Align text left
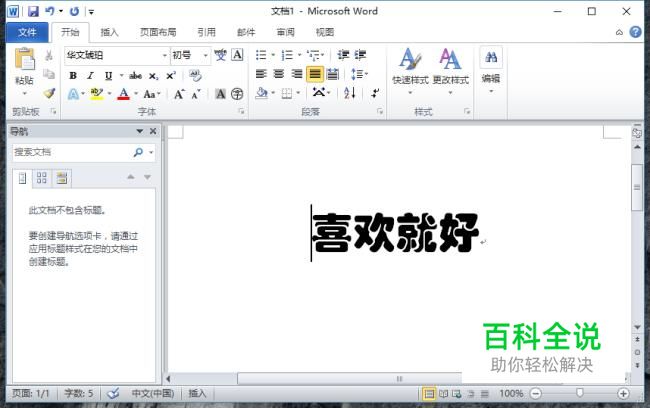Viewport: 650px width, 408px height. pos(261,74)
